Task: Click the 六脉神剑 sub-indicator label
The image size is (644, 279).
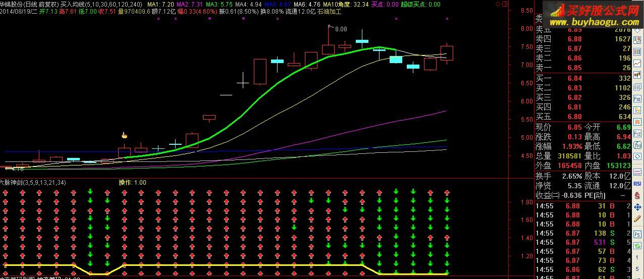Action: (14, 182)
